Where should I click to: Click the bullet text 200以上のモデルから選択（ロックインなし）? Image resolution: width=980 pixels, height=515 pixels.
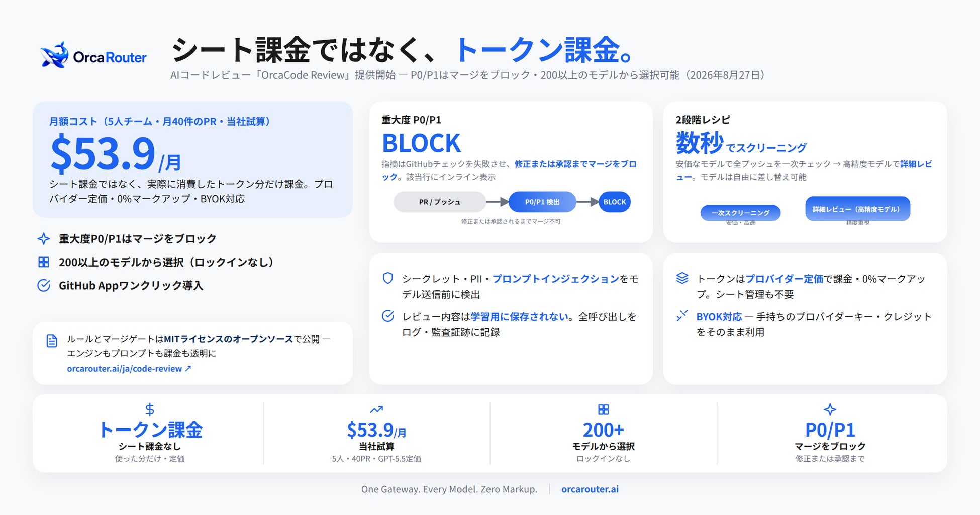click(x=166, y=262)
